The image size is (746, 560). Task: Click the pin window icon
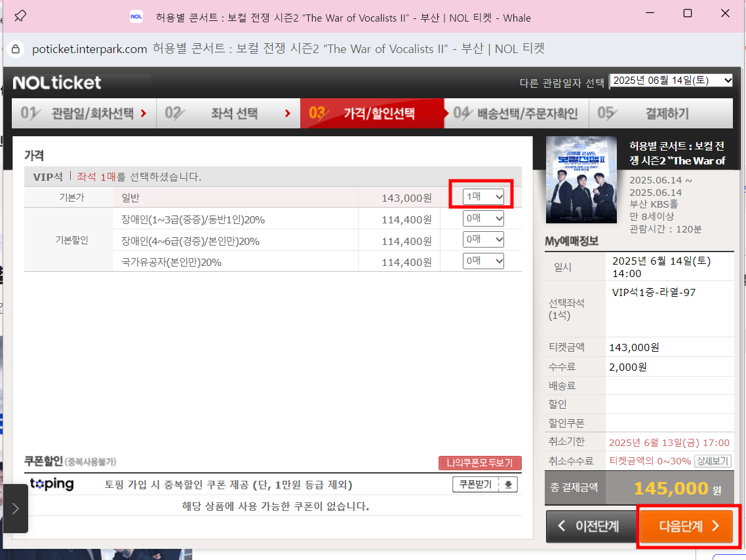click(x=20, y=16)
